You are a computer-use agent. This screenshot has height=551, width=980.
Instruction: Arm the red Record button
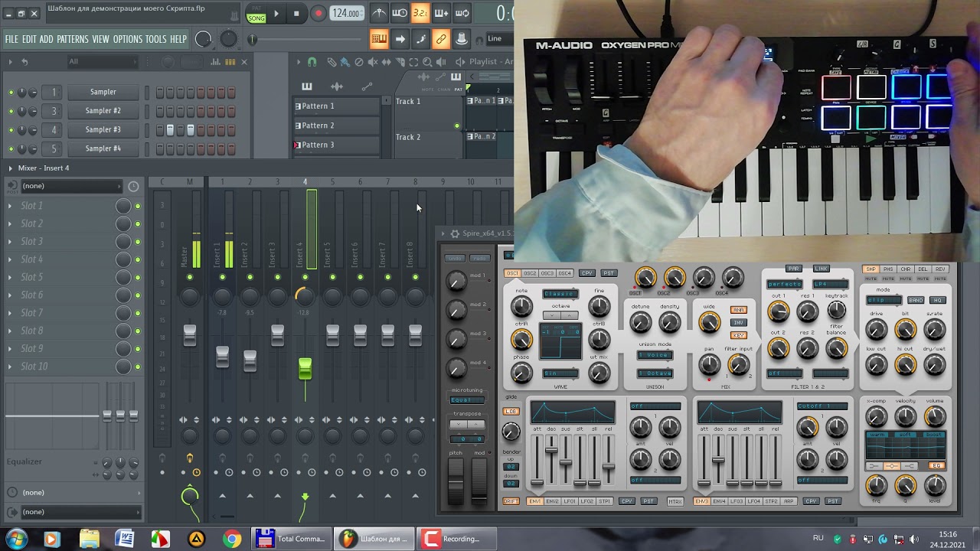[x=318, y=13]
